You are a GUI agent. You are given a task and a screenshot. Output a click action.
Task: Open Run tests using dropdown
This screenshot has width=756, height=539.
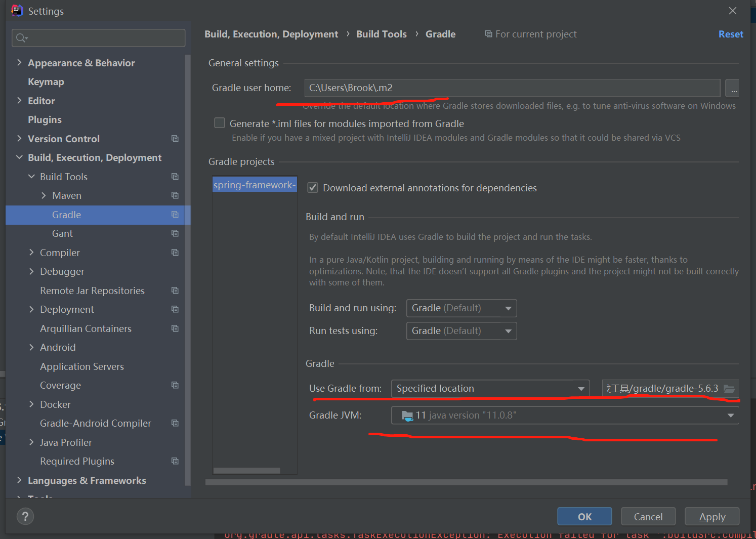461,331
